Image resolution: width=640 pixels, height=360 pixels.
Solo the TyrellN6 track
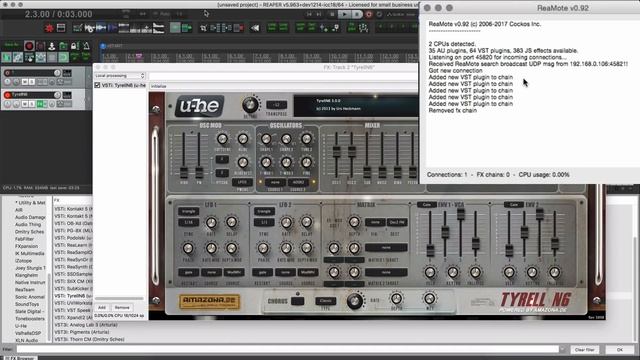(x=31, y=104)
